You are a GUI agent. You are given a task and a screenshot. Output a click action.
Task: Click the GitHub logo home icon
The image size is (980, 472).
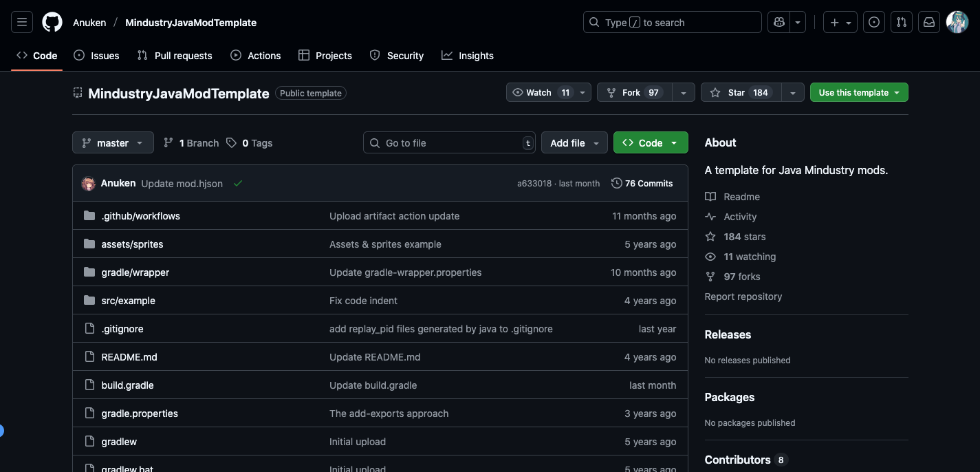pos(52,22)
